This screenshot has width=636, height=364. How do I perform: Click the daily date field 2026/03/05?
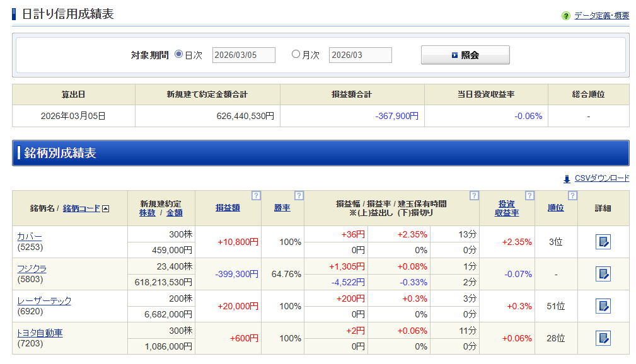coord(244,55)
